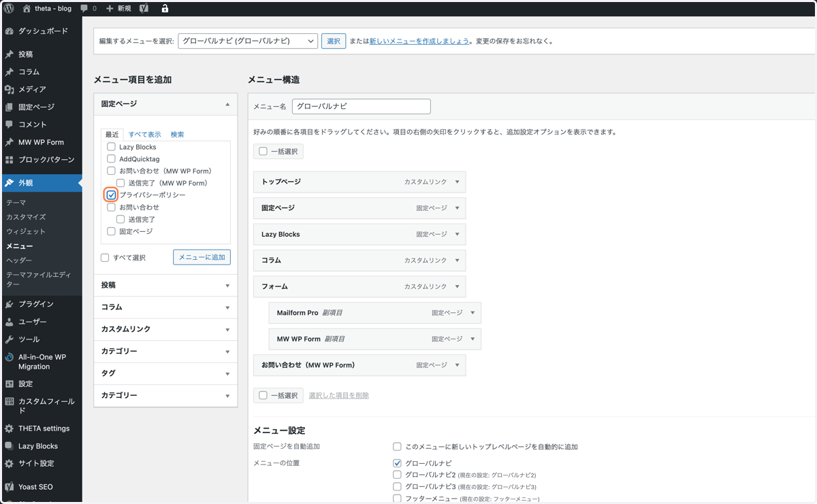This screenshot has width=817, height=504.
Task: Open テーマファイルエディター in sidebar
Action: coord(38,279)
